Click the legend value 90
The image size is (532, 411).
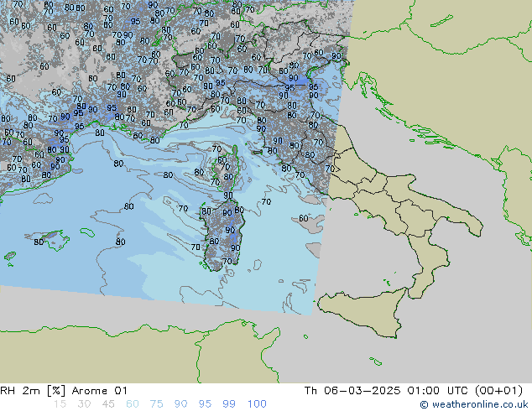180,404
